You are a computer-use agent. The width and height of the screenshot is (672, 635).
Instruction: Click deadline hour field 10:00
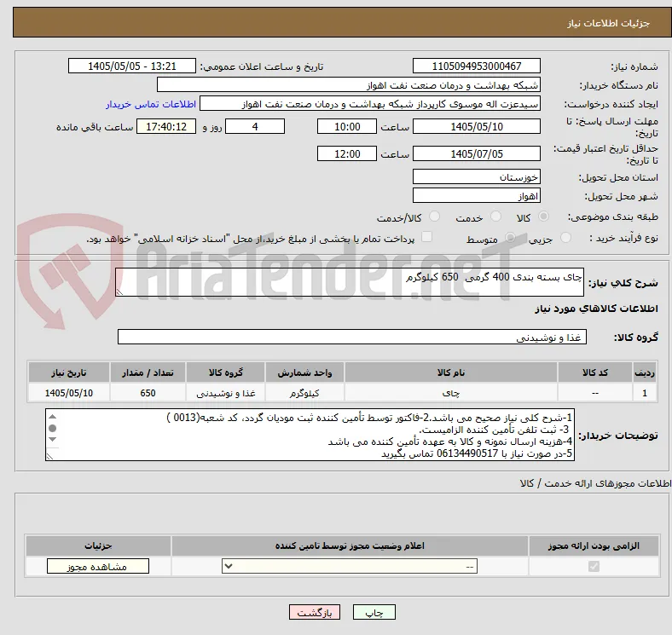coord(347,126)
